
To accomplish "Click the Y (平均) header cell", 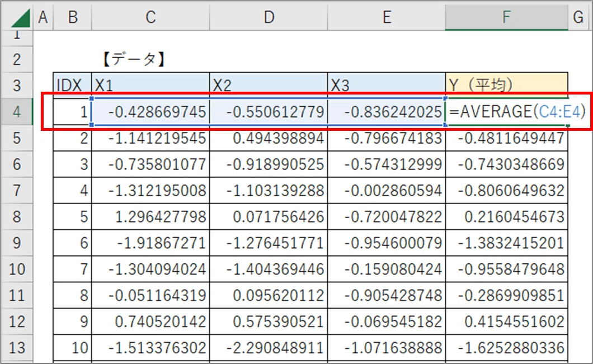I will click(506, 86).
